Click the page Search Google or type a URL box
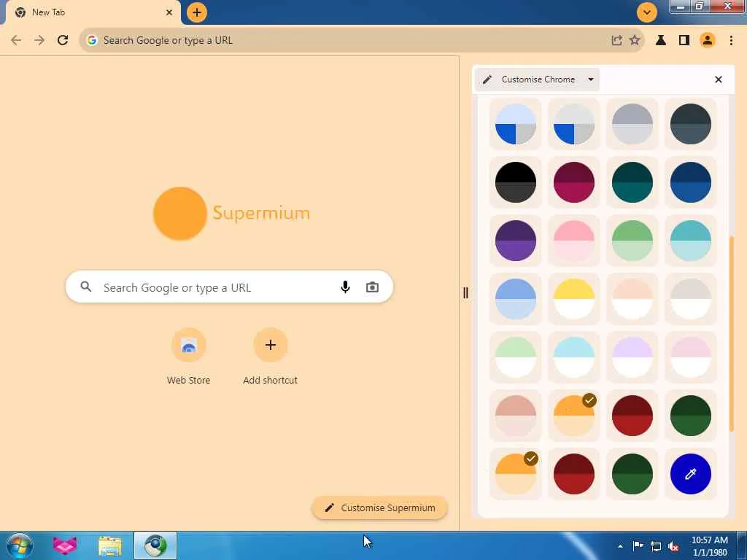The image size is (747, 560). pyautogui.click(x=229, y=287)
